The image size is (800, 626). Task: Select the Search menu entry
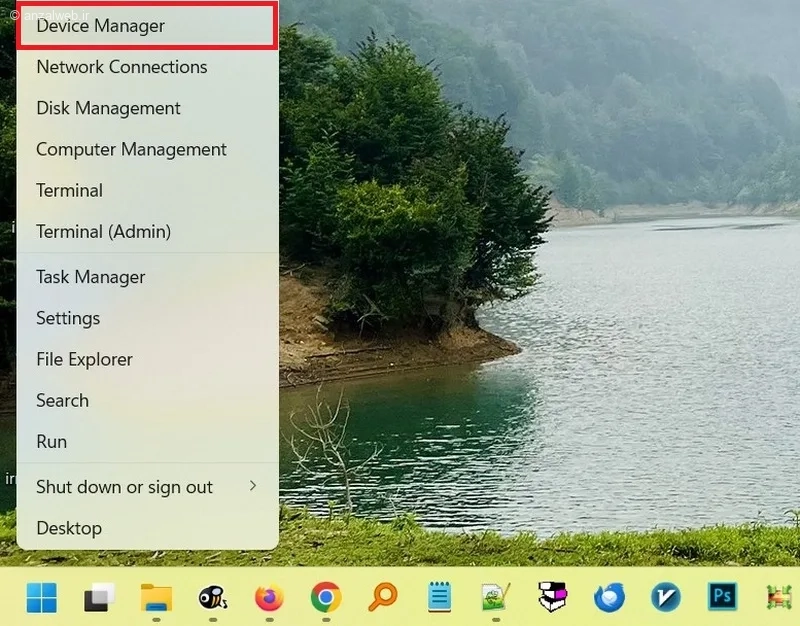(x=147, y=400)
